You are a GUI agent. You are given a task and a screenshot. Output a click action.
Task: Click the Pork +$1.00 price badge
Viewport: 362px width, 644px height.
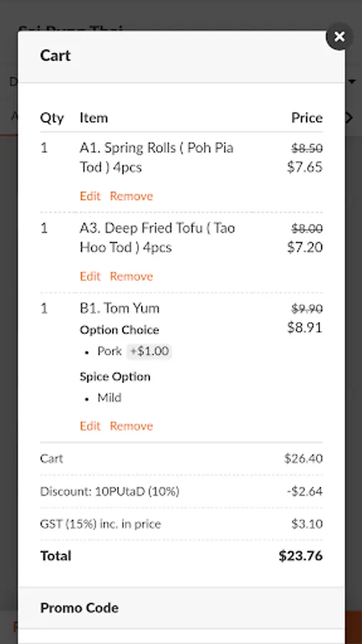pos(149,351)
